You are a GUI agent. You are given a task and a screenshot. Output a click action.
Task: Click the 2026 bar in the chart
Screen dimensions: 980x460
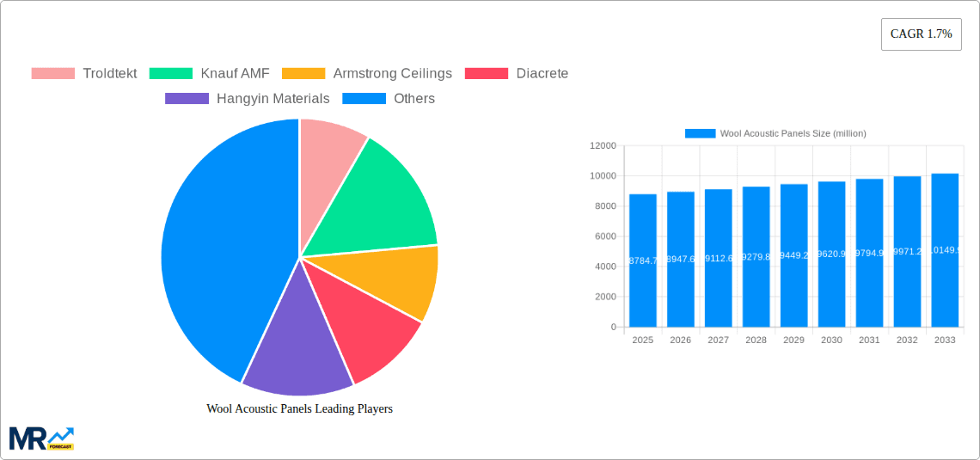[x=681, y=260]
